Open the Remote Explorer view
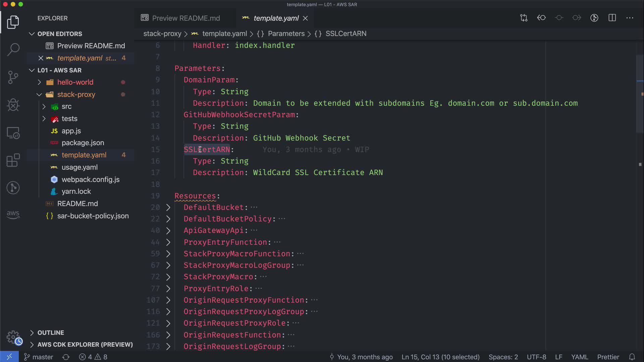The width and height of the screenshot is (644, 362). tap(13, 133)
